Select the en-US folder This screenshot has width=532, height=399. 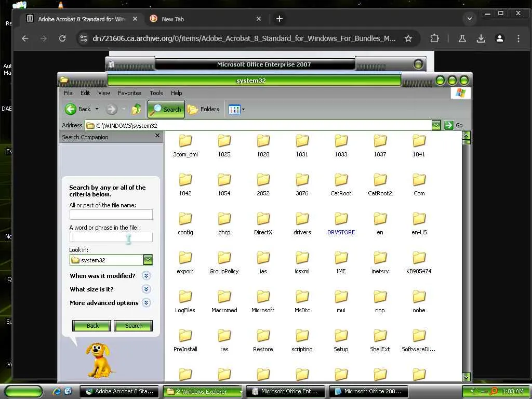419,224
